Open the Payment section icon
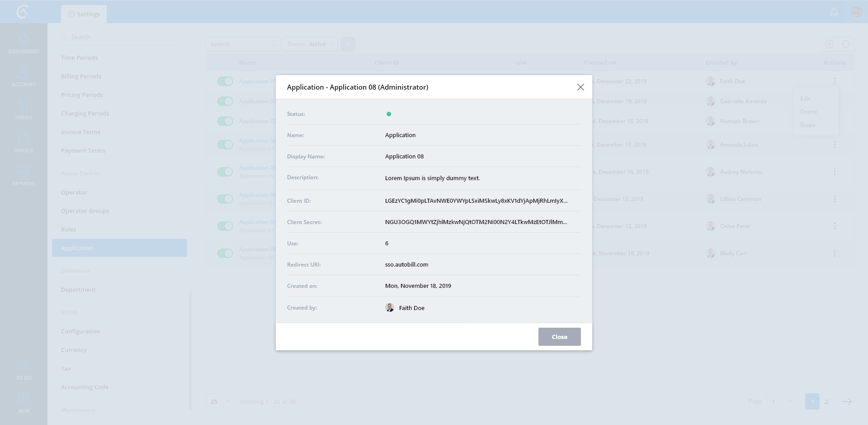 tap(24, 175)
